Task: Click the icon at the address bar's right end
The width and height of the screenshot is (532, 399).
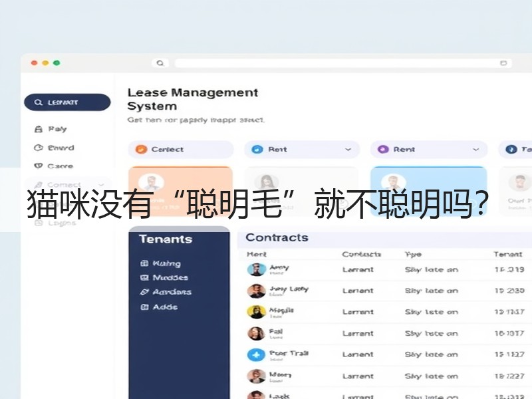Action: tap(503, 63)
